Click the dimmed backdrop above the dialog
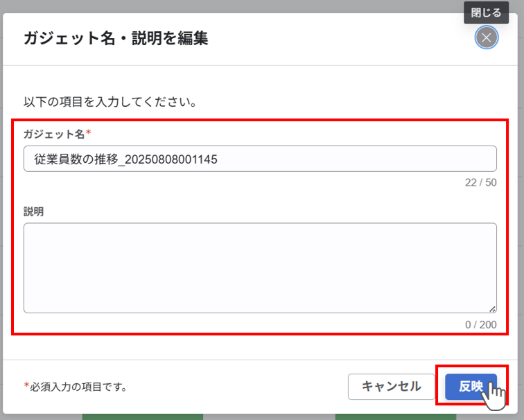 pos(208,6)
